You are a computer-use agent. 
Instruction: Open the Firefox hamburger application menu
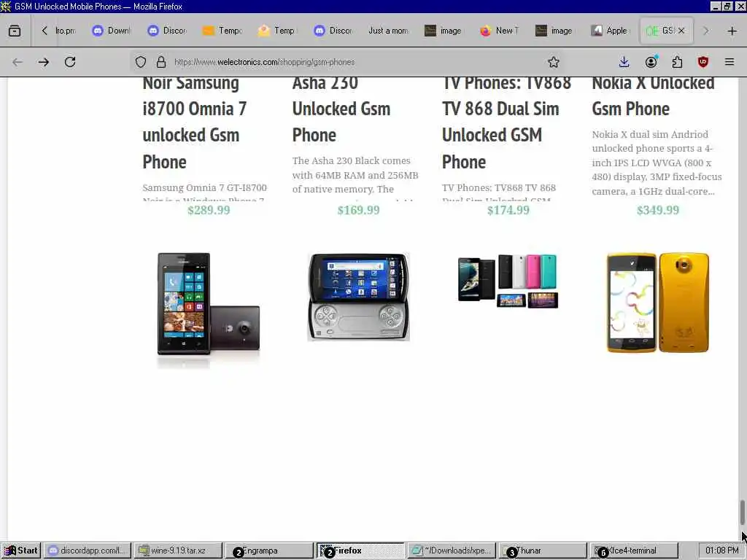(x=729, y=62)
